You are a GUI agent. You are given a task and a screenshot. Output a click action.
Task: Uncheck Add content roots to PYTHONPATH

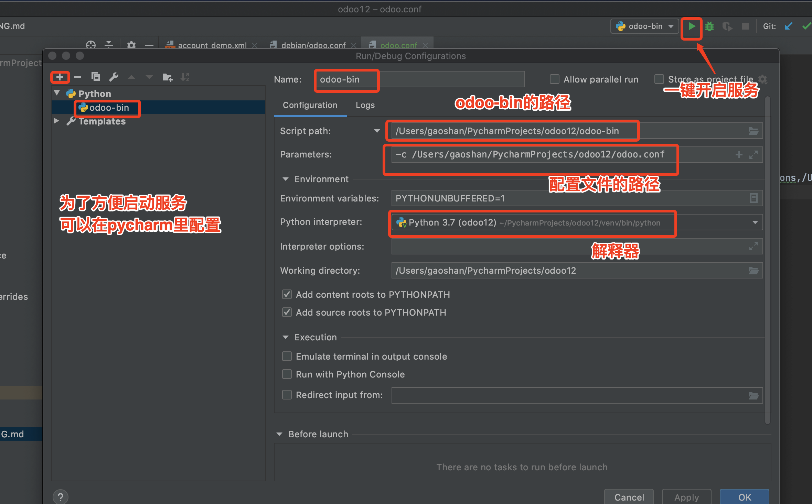pyautogui.click(x=287, y=294)
